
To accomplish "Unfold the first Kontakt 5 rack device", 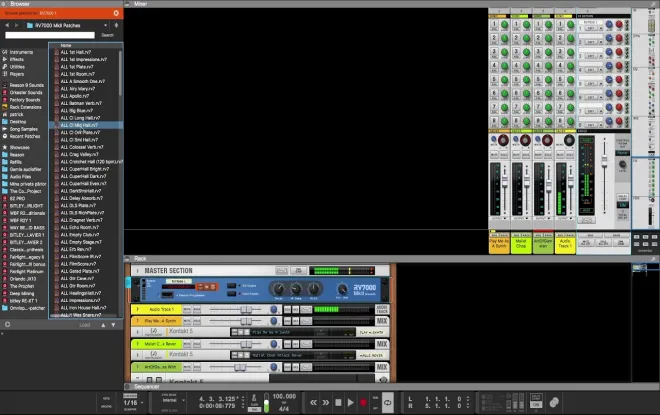I will point(137,332).
